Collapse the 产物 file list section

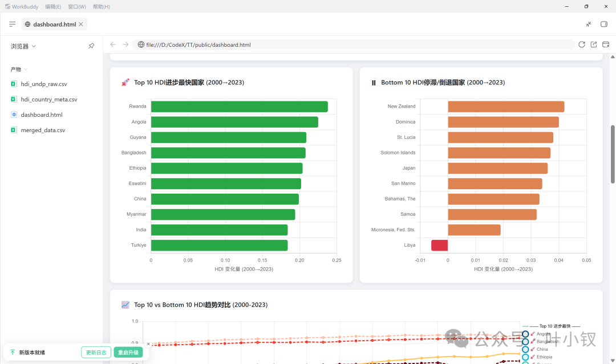click(19, 69)
